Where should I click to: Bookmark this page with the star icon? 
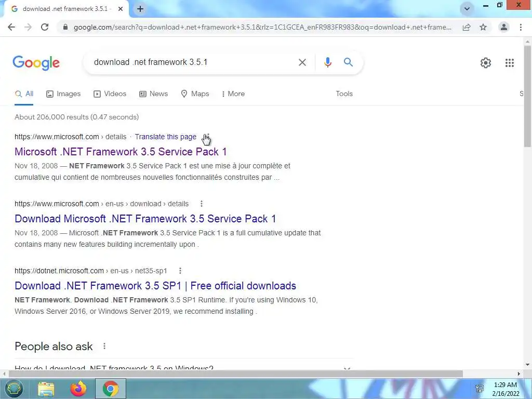[x=483, y=27]
